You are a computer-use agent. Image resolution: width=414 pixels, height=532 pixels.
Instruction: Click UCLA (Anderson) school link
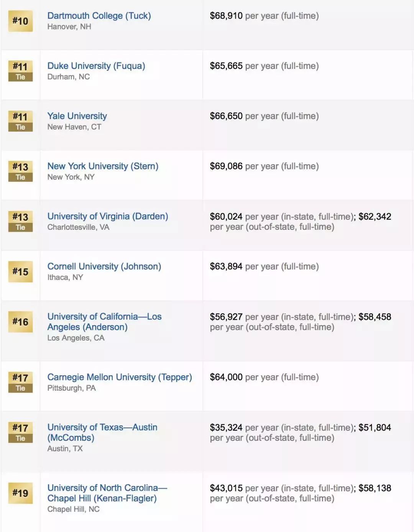104,322
